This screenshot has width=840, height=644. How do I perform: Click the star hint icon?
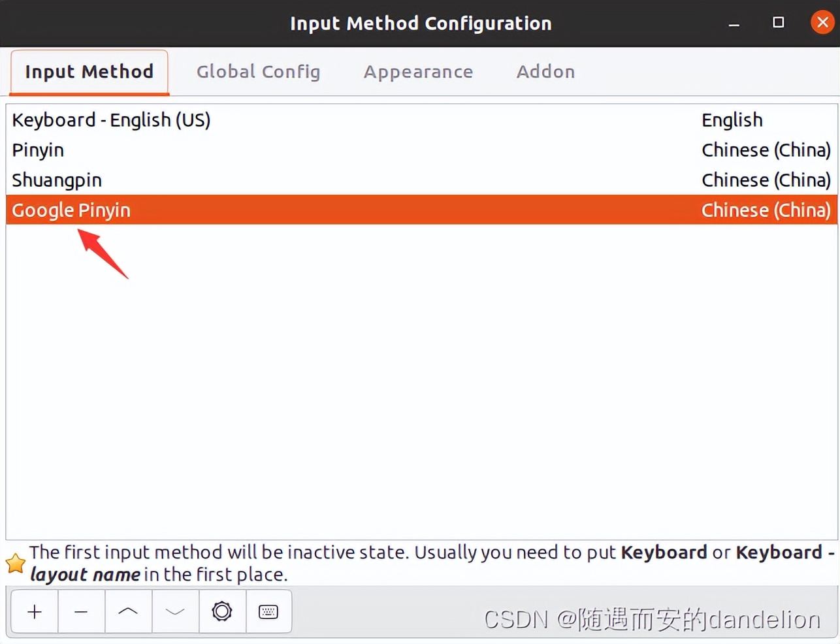(16, 563)
